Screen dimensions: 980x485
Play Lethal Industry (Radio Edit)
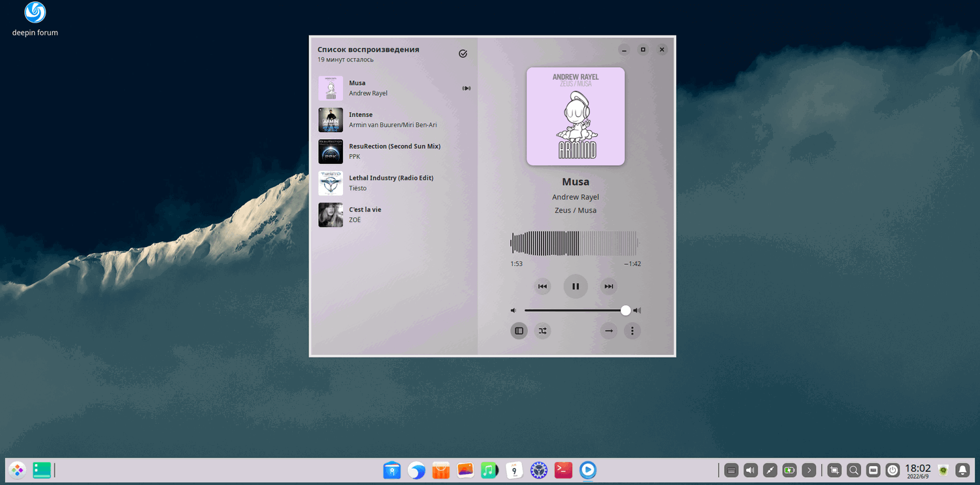394,183
